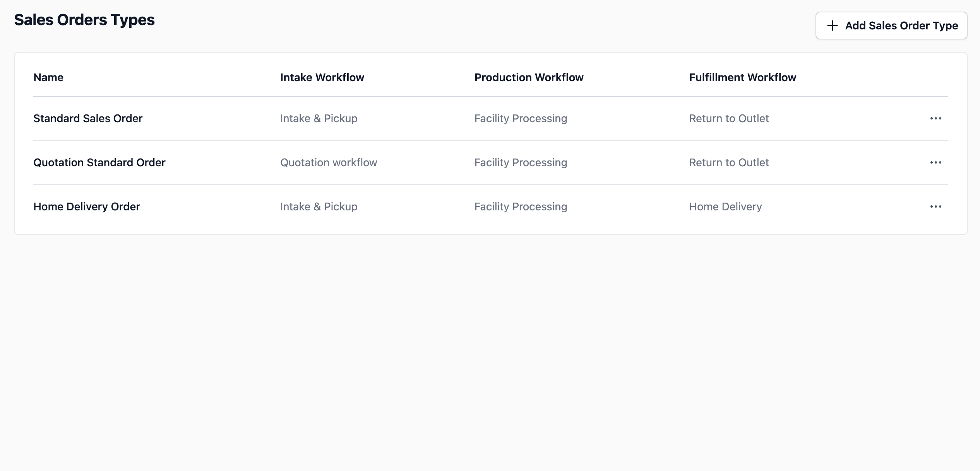Click the Name column header
Image resolution: width=980 pixels, height=471 pixels.
pyautogui.click(x=48, y=77)
